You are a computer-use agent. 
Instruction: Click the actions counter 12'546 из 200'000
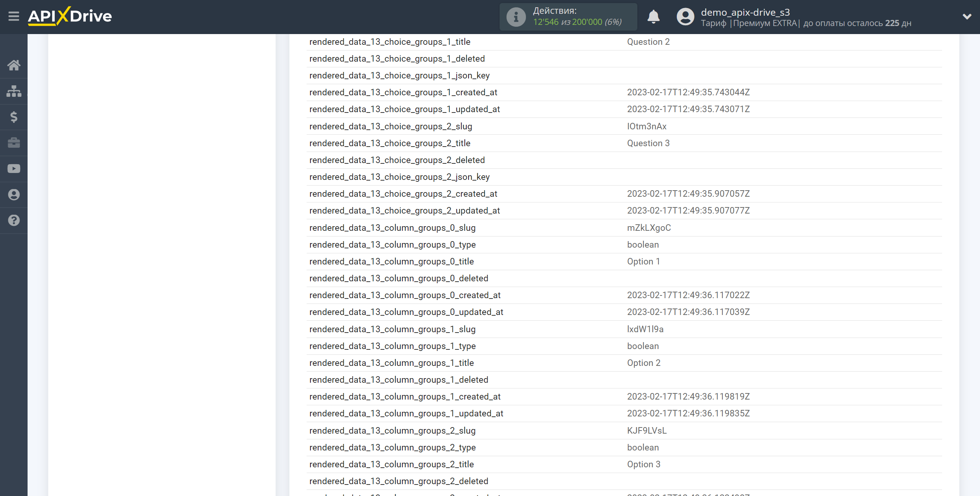coord(577,22)
